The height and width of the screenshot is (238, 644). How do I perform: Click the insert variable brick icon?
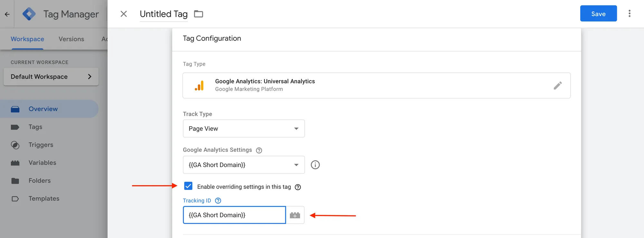[x=295, y=215]
